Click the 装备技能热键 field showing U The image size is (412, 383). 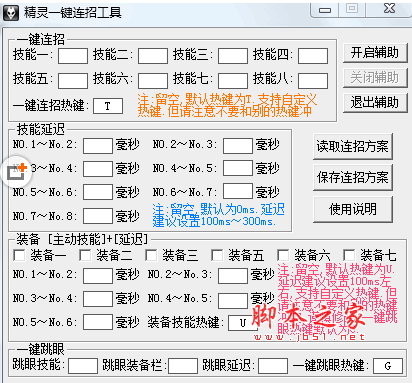(243, 323)
